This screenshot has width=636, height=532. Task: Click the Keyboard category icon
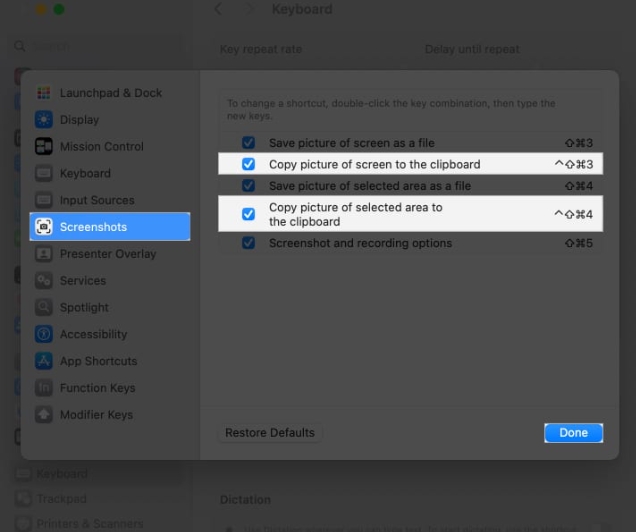pyautogui.click(x=44, y=174)
